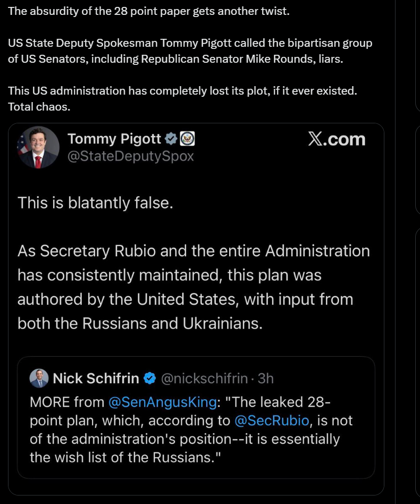
Task: Click Tommy Pigott's profile avatar
Action: pos(38,147)
